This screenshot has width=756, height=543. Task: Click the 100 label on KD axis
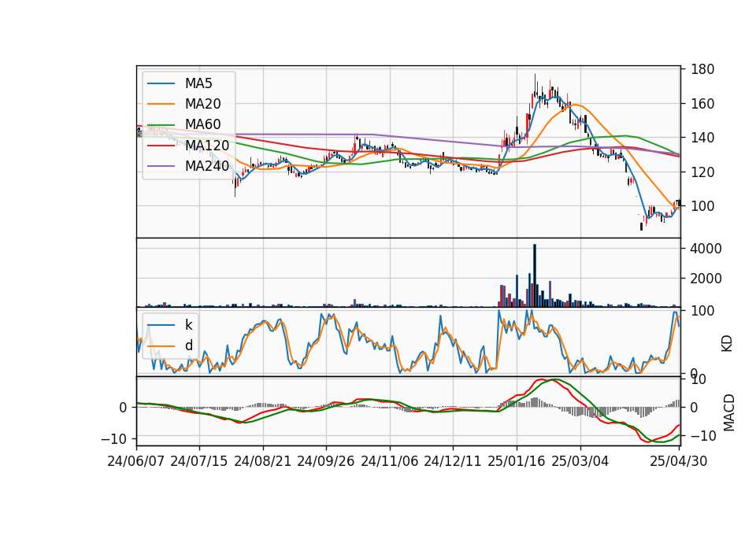tap(702, 311)
